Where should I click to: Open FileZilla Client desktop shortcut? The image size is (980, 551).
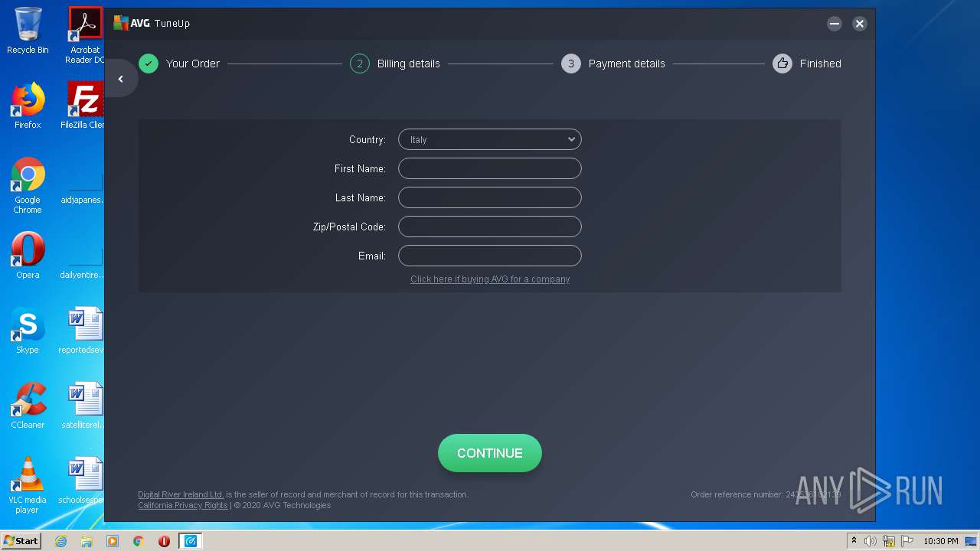pos(85,106)
